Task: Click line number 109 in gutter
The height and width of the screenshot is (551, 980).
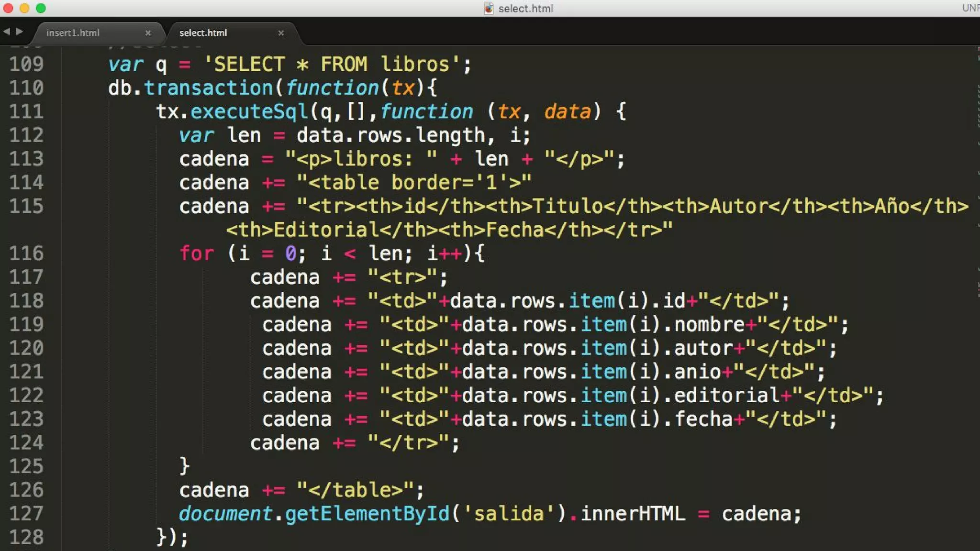Action: pos(26,64)
